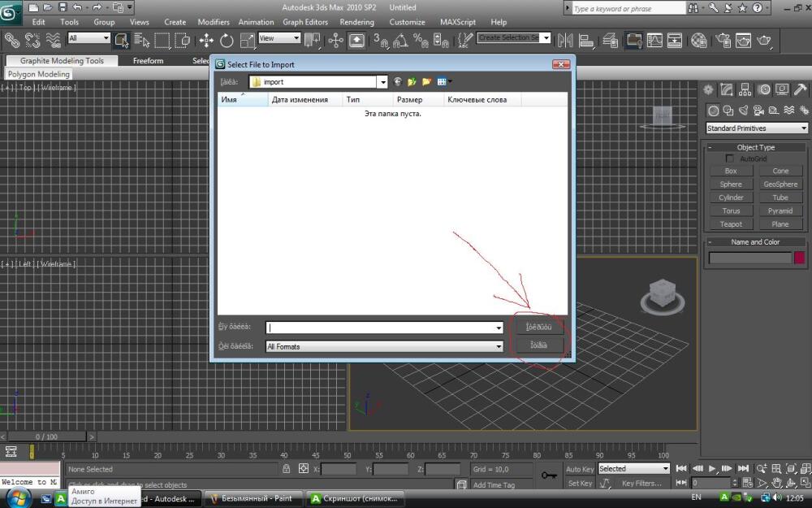Open the All Formats file type dropdown
The width and height of the screenshot is (812, 508).
tap(499, 346)
